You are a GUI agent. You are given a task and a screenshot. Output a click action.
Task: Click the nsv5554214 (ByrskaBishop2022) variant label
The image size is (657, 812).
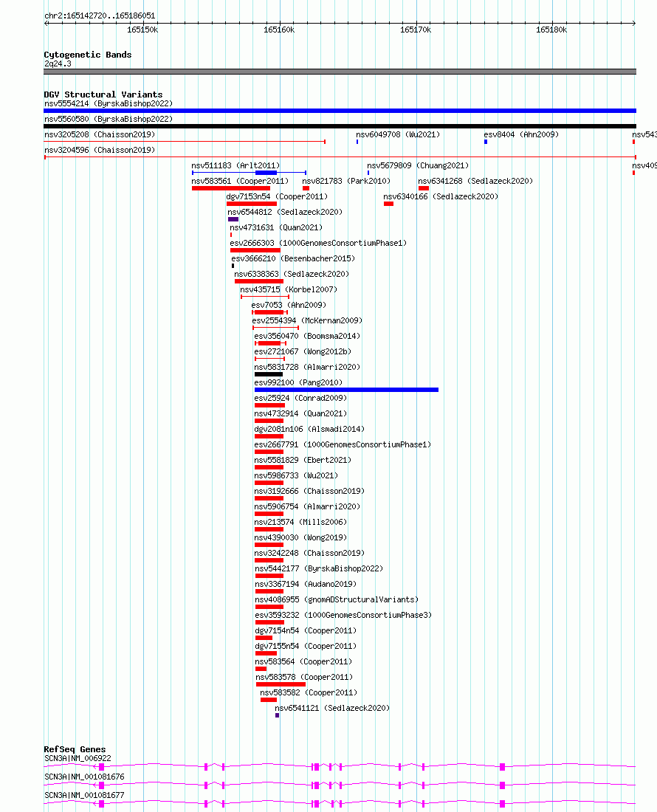click(x=109, y=103)
